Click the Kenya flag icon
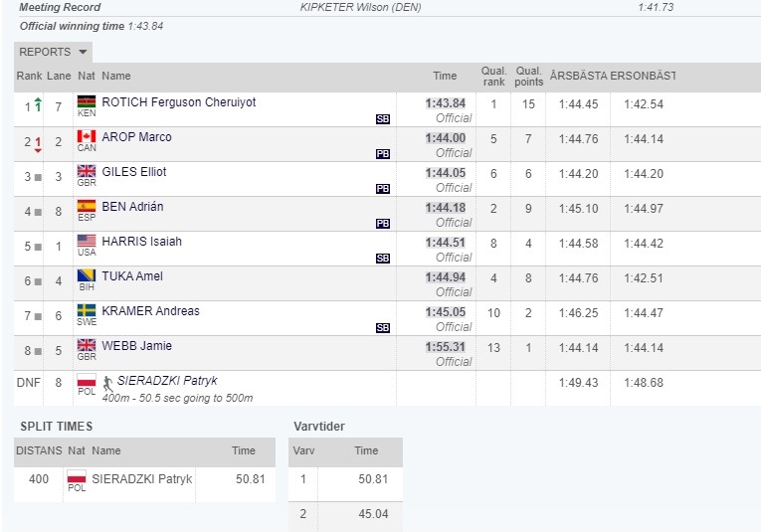 coord(87,102)
